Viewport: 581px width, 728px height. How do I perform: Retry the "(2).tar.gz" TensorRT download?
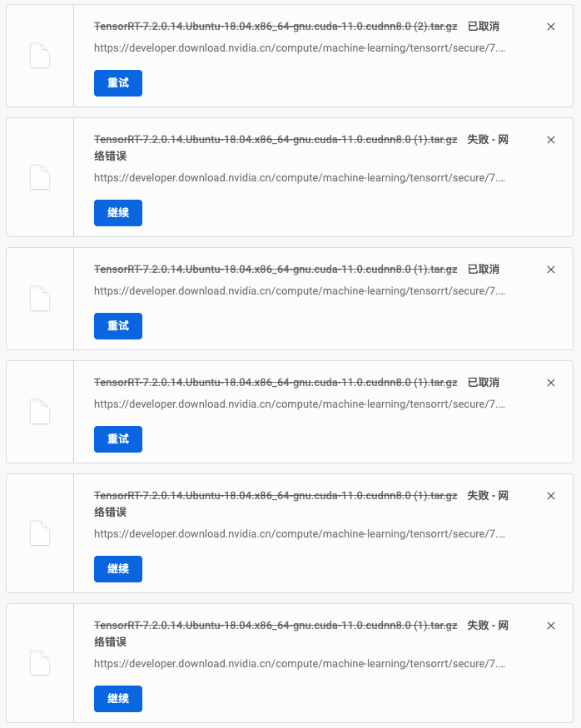pos(118,83)
